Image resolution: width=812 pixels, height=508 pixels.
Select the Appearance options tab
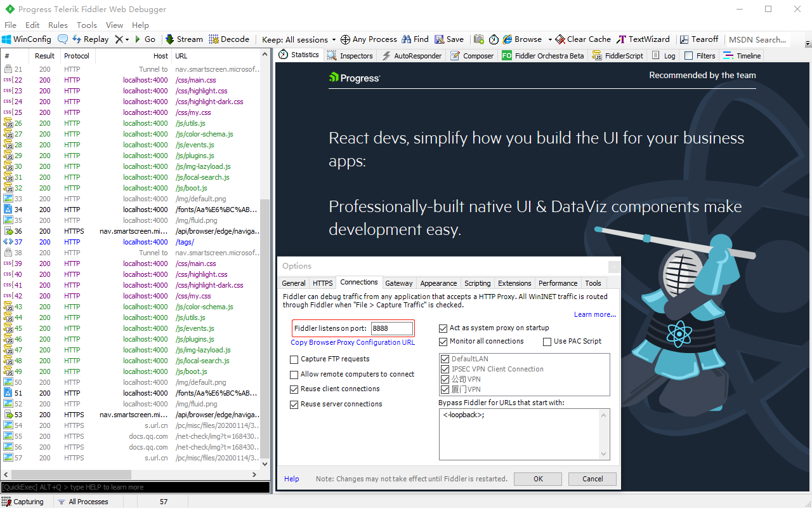tap(438, 283)
